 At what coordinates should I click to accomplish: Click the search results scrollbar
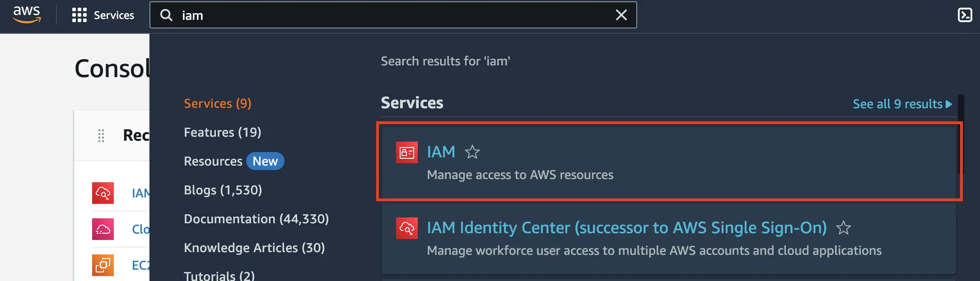(x=961, y=135)
